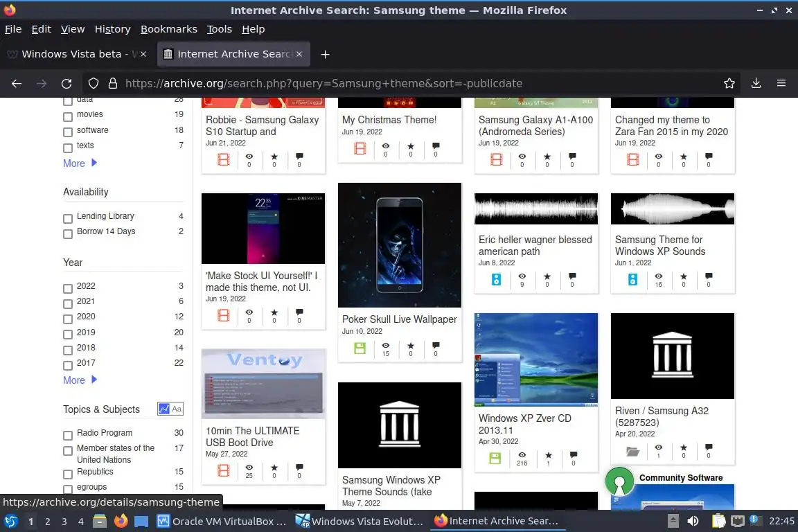Check the Radio Program topic filter
Image resolution: width=798 pixels, height=532 pixels.
pyautogui.click(x=68, y=436)
